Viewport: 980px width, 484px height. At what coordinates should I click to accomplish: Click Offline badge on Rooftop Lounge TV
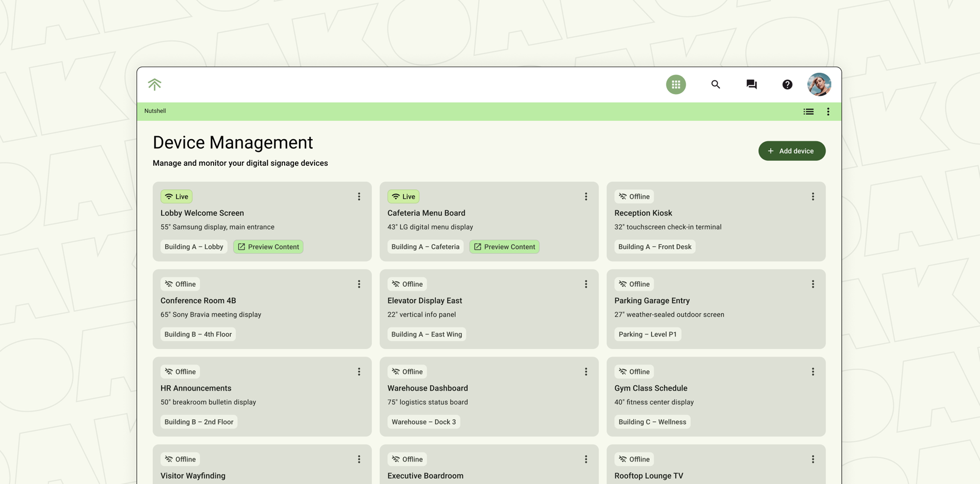coord(634,459)
